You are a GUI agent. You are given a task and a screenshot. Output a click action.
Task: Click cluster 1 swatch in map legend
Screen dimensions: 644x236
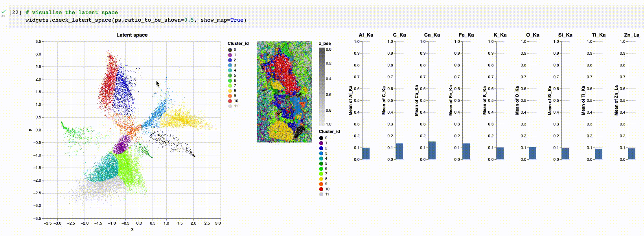321,143
